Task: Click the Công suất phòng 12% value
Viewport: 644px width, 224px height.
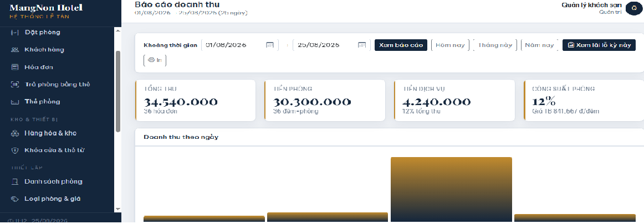Action: pyautogui.click(x=544, y=102)
